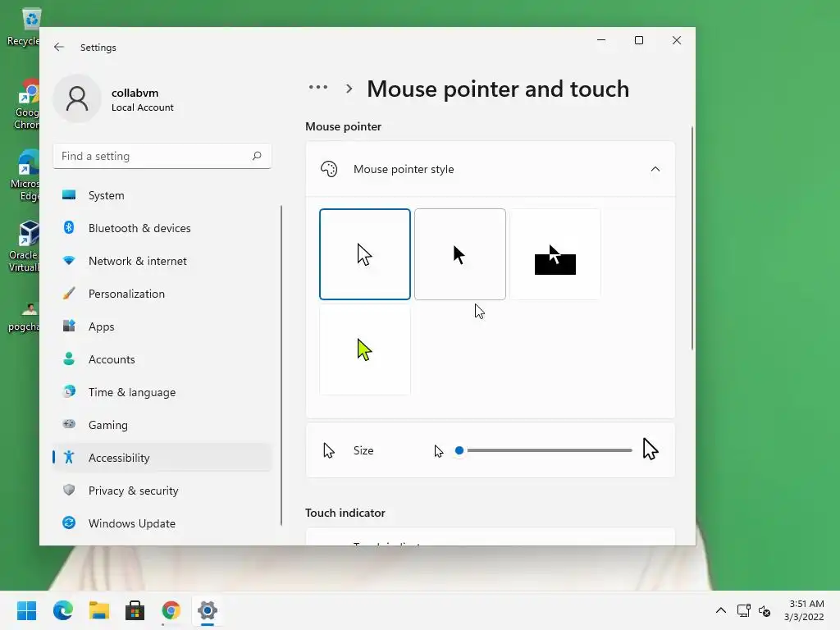Close the Settings window

(x=677, y=40)
